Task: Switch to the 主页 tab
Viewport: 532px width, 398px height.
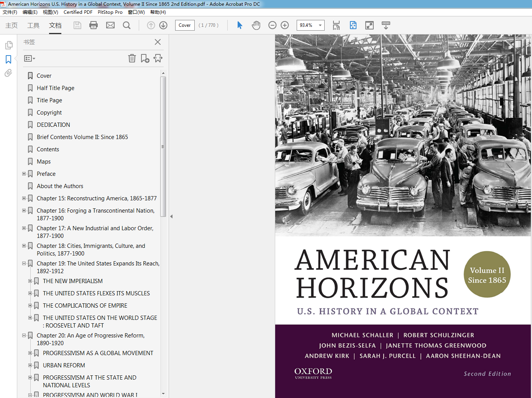Action: pos(11,25)
